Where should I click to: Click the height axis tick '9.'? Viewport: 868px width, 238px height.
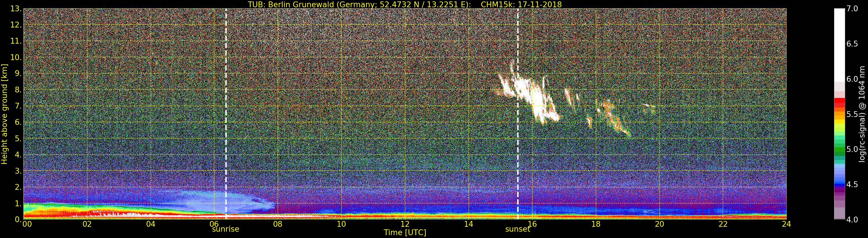click(18, 73)
